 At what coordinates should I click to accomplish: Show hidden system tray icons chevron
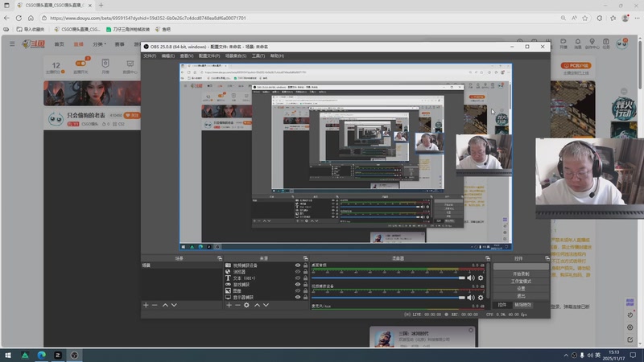click(566, 355)
